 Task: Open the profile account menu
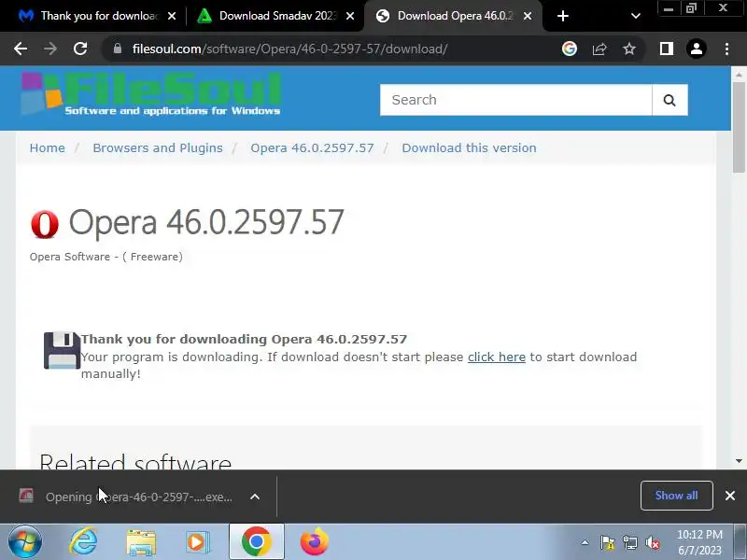point(696,49)
